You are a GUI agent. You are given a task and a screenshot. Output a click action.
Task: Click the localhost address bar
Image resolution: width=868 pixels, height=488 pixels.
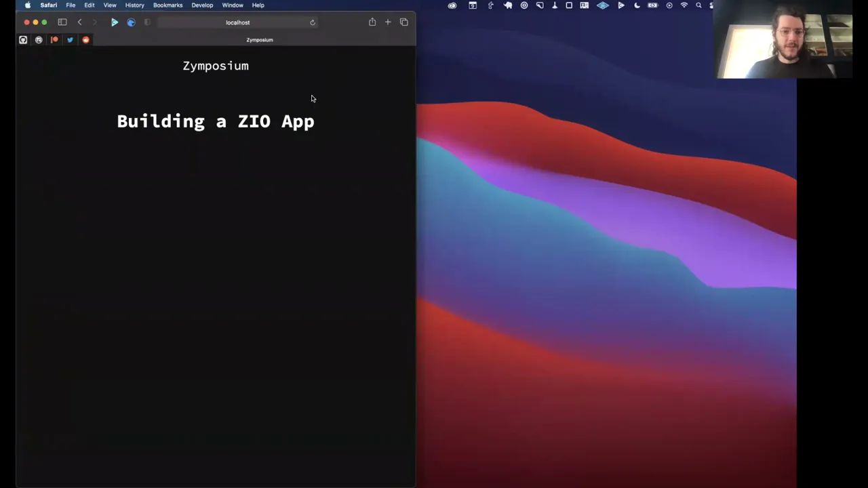(237, 22)
